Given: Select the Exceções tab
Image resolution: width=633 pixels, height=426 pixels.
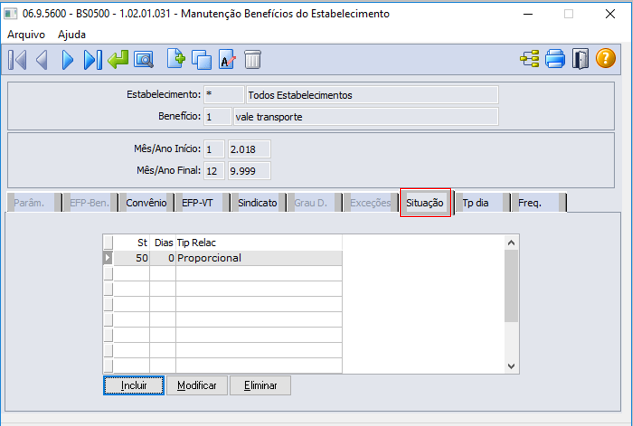Looking at the screenshot, I should [x=370, y=203].
